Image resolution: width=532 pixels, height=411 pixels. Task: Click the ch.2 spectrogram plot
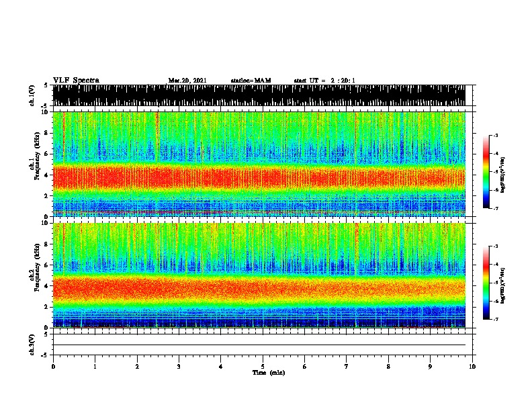[259, 275]
